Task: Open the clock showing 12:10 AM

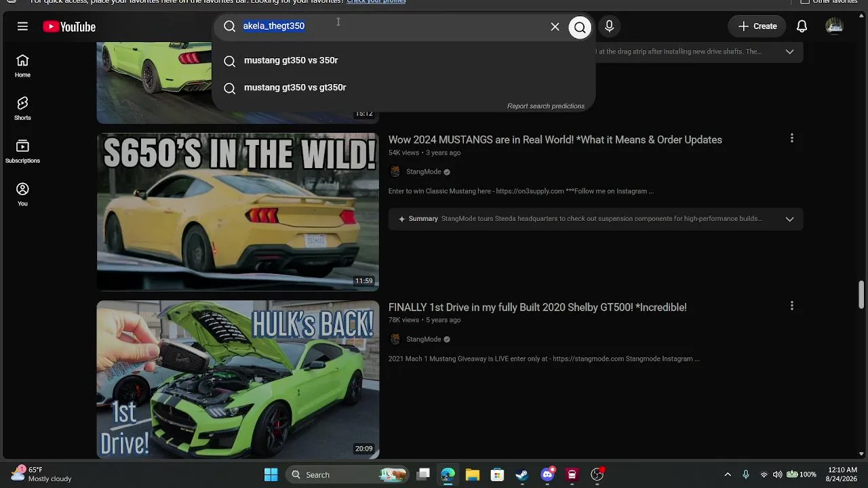Action: 842,474
